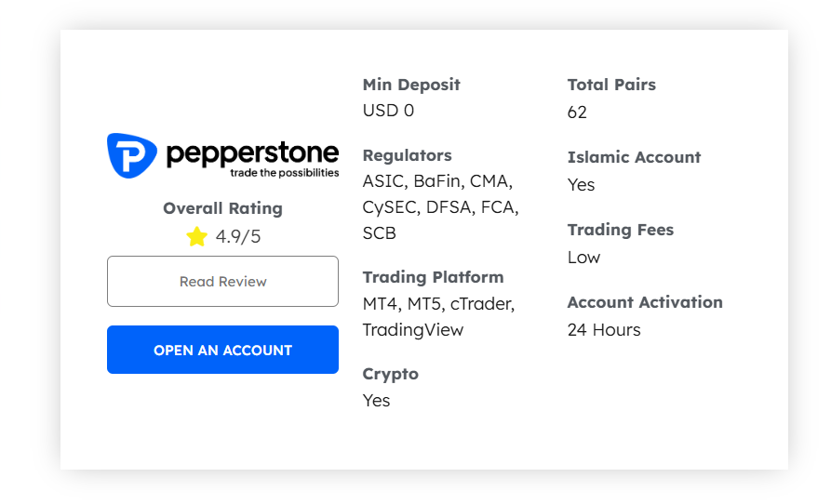This screenshot has width=831, height=504.
Task: Click the Crypto heading
Action: 390,375
